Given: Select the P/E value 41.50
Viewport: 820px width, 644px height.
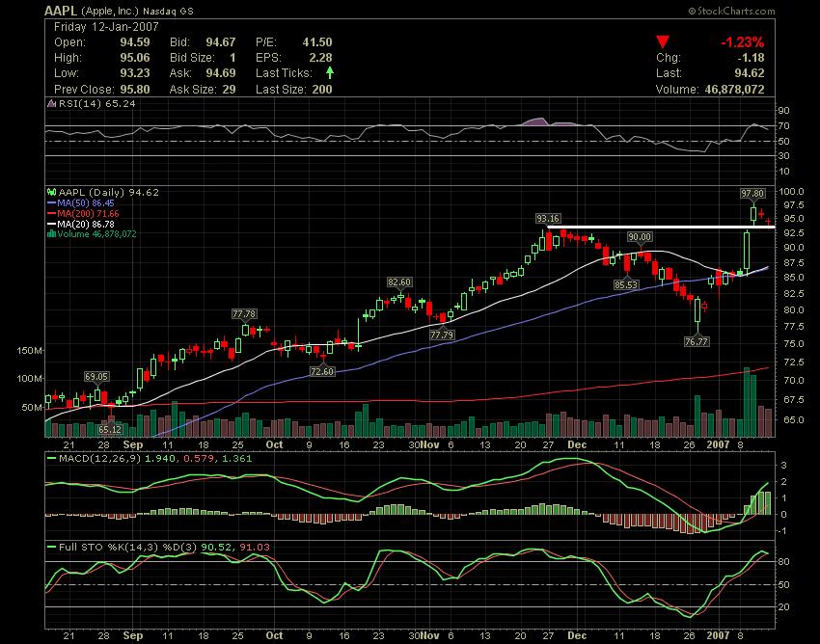Looking at the screenshot, I should click(x=317, y=42).
